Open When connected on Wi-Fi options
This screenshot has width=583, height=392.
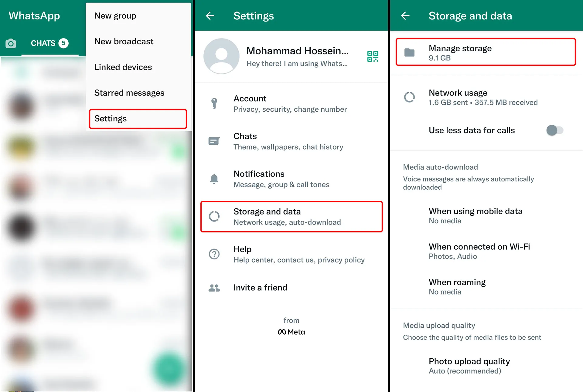479,251
